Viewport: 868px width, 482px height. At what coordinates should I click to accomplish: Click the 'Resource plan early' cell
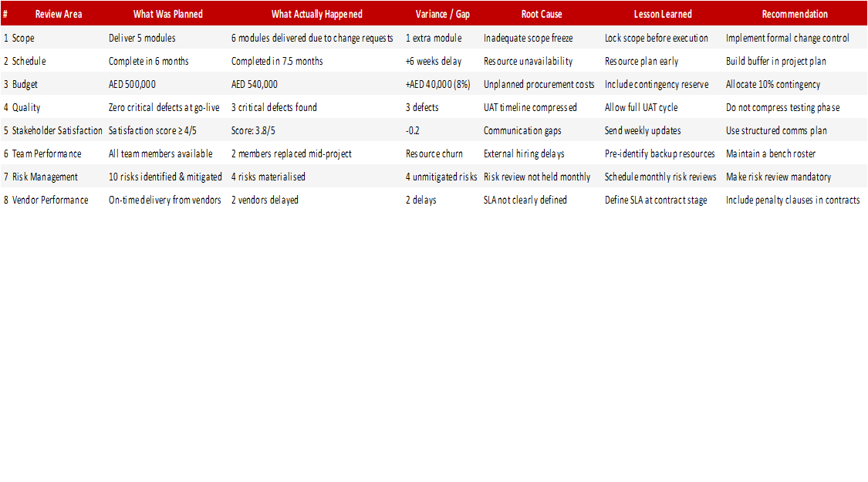642,62
